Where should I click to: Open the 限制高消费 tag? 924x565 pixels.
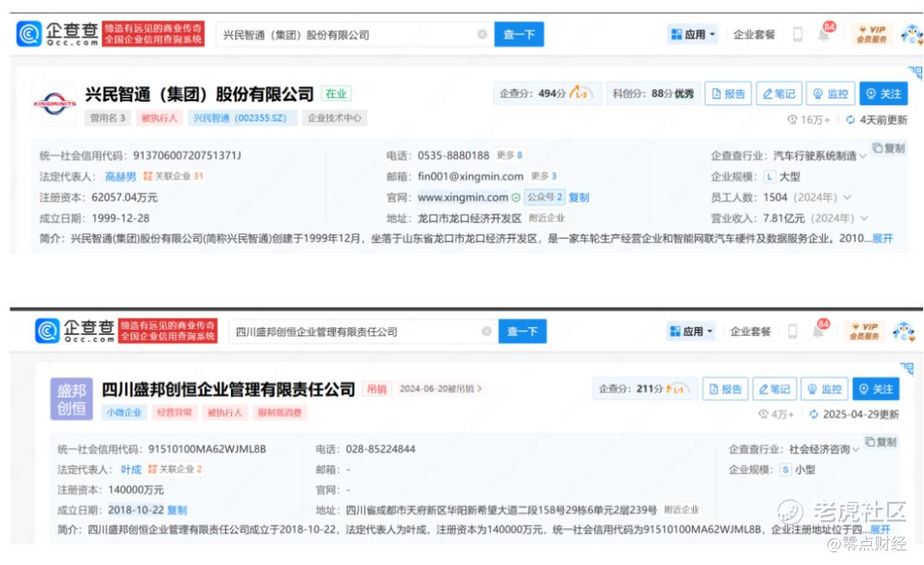(x=280, y=413)
